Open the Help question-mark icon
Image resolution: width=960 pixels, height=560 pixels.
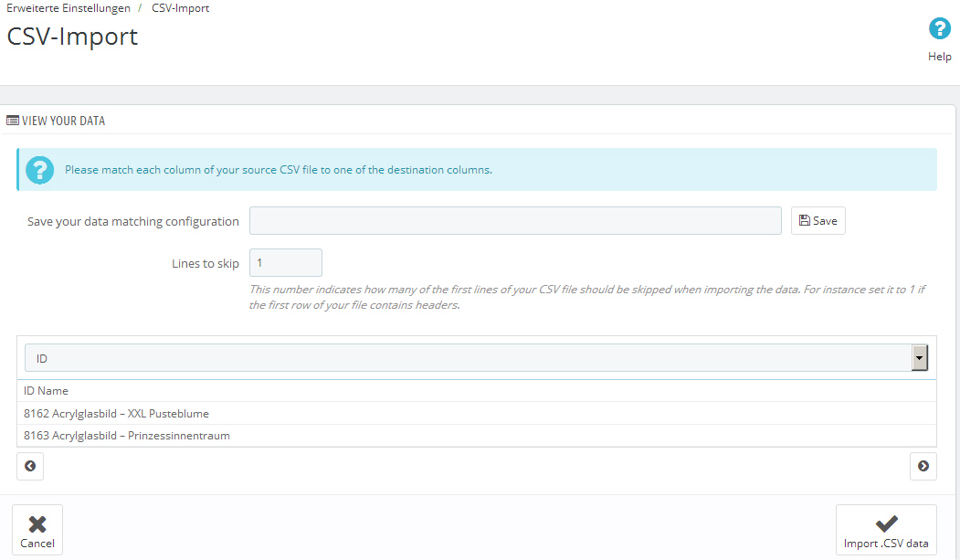[x=939, y=28]
